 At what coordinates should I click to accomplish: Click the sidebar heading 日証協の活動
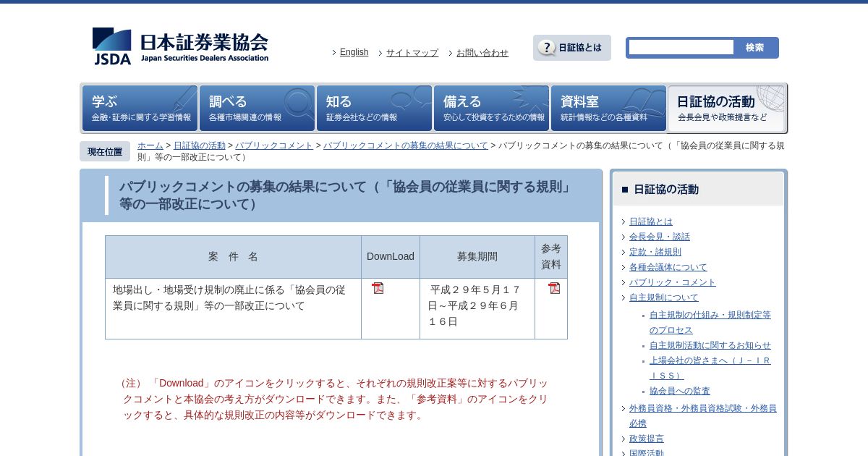pyautogui.click(x=665, y=190)
